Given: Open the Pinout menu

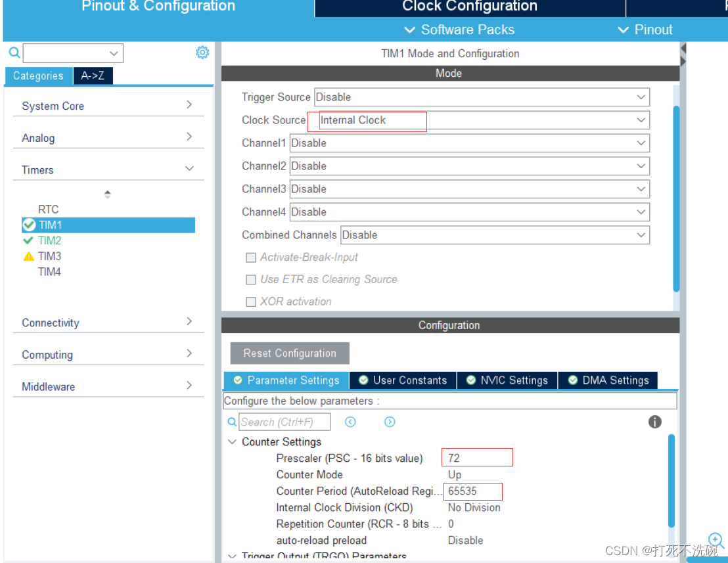Looking at the screenshot, I should tap(645, 30).
